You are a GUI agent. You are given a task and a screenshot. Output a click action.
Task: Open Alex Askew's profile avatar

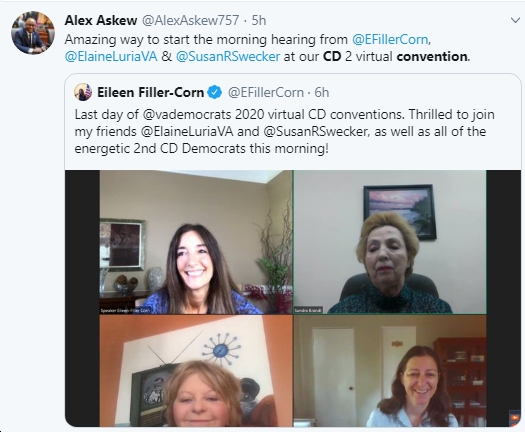[33, 32]
